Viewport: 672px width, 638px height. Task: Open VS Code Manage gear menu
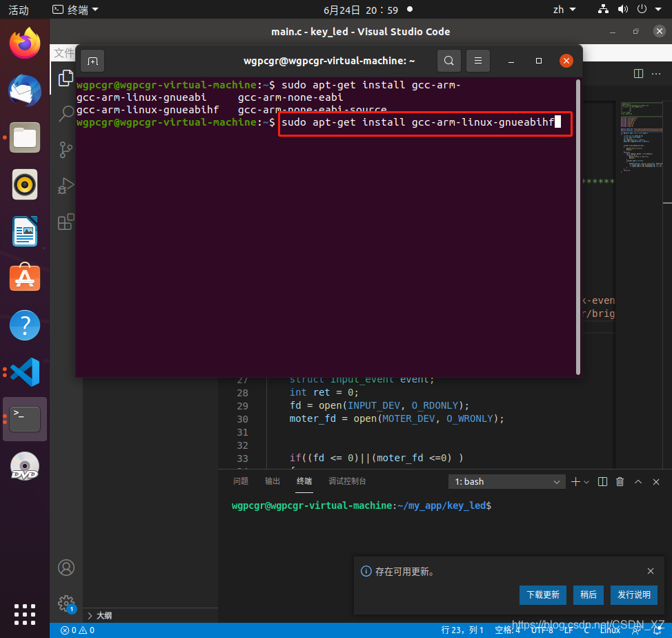pyautogui.click(x=66, y=603)
